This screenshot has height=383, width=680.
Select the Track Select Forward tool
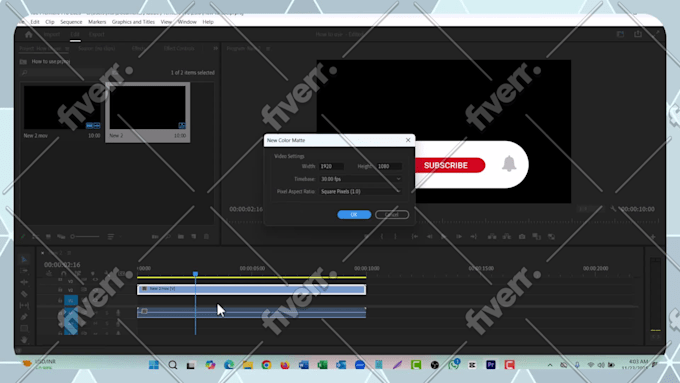24,271
